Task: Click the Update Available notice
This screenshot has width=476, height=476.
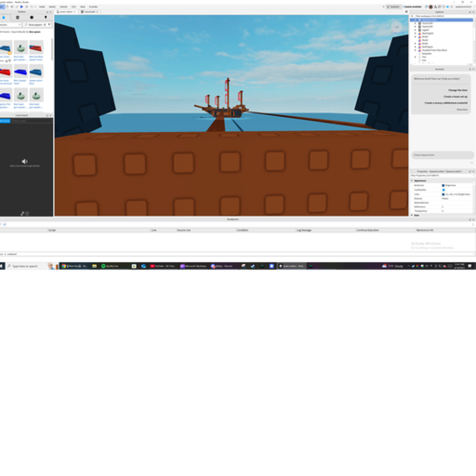Action: coord(413,7)
